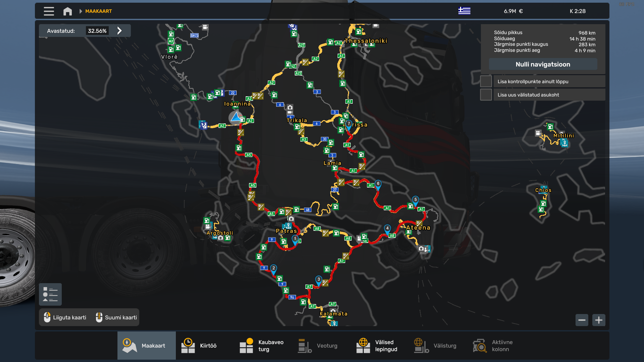Open the Aktiivne kolonn tab
The height and width of the screenshot is (362, 644).
pos(497,346)
